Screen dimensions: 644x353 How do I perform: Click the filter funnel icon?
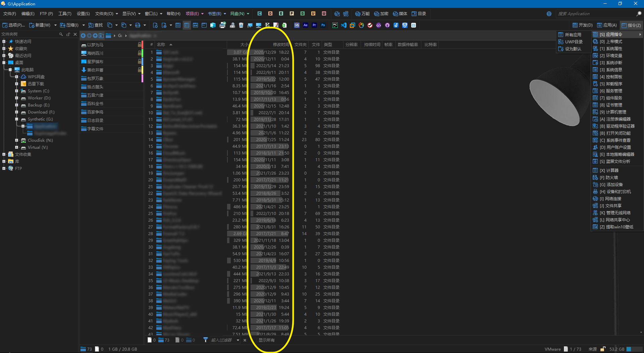[205, 340]
